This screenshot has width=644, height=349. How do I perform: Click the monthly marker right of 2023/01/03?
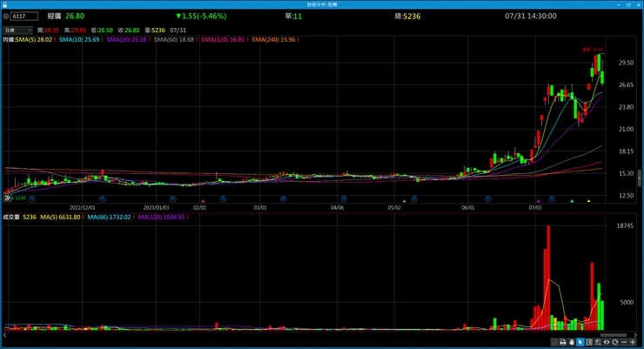pos(173,198)
